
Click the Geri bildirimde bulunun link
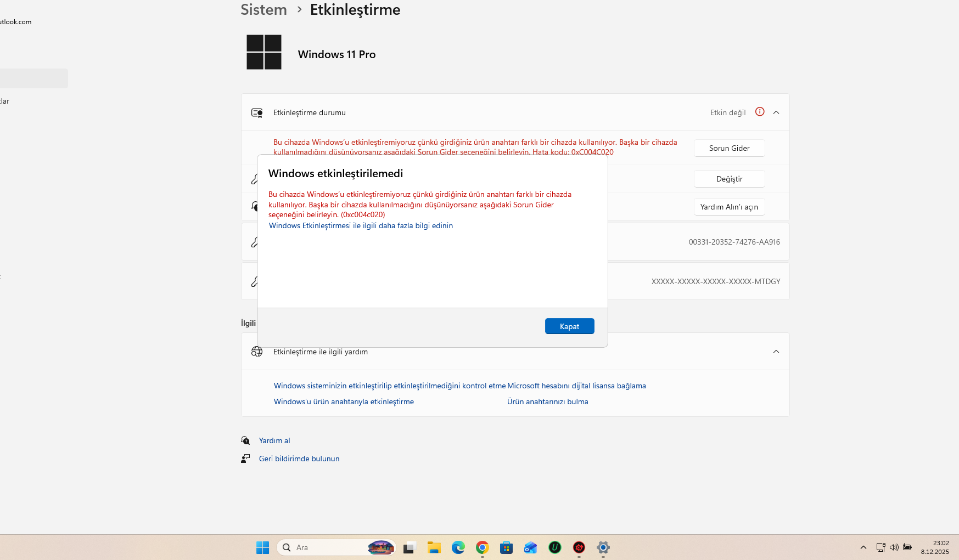tap(299, 459)
